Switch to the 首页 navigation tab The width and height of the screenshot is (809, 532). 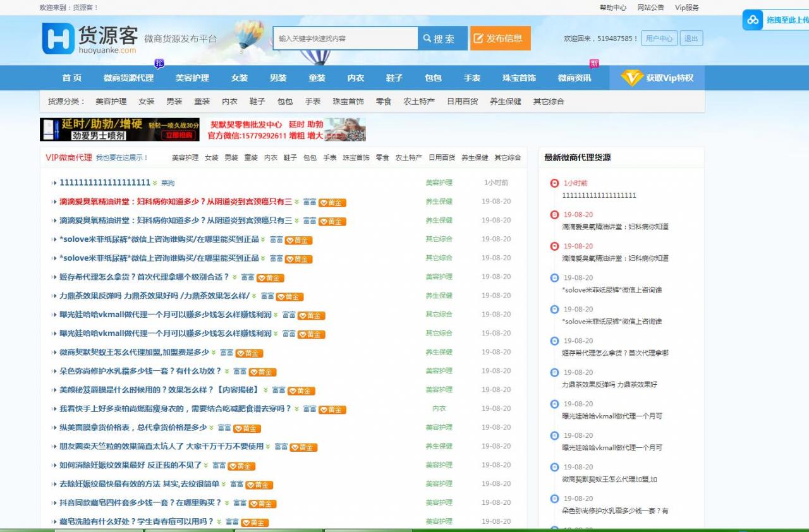coord(71,78)
